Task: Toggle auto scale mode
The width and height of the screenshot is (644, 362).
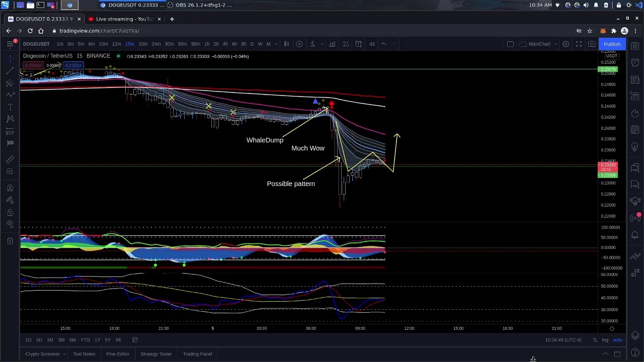Action: [617, 340]
